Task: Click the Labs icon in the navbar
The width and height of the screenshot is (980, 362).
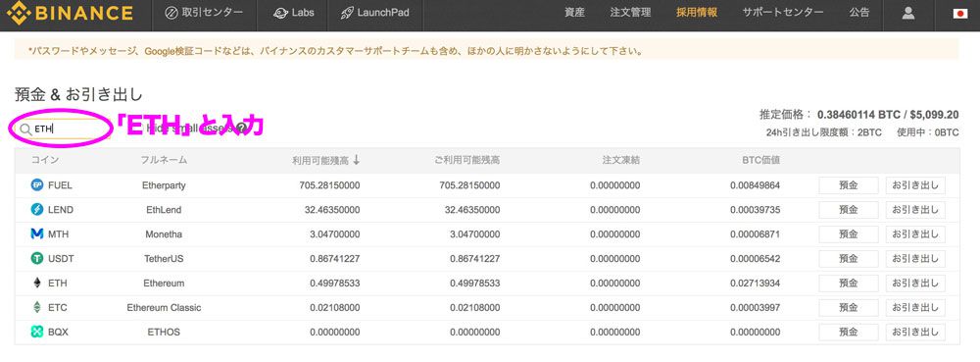Action: tap(280, 13)
